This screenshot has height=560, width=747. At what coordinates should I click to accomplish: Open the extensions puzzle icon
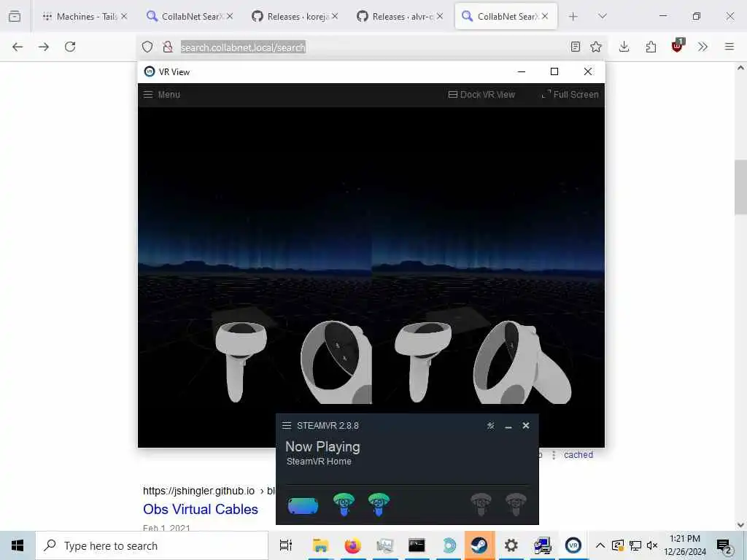(651, 47)
